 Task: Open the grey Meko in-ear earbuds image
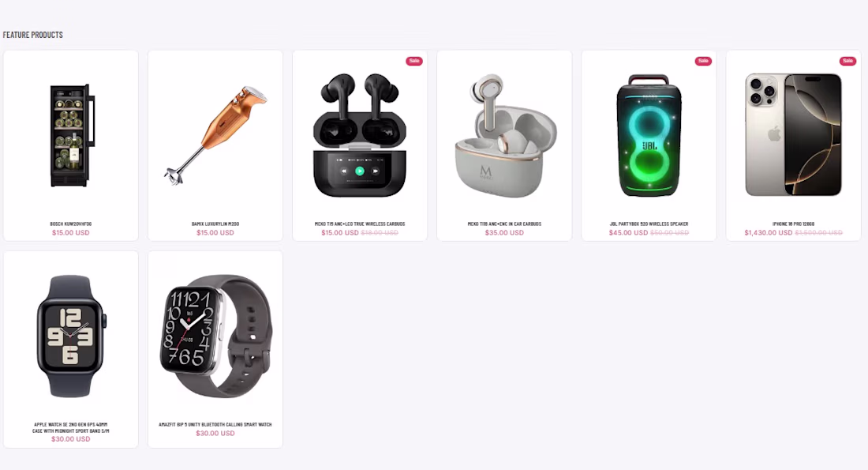click(504, 135)
